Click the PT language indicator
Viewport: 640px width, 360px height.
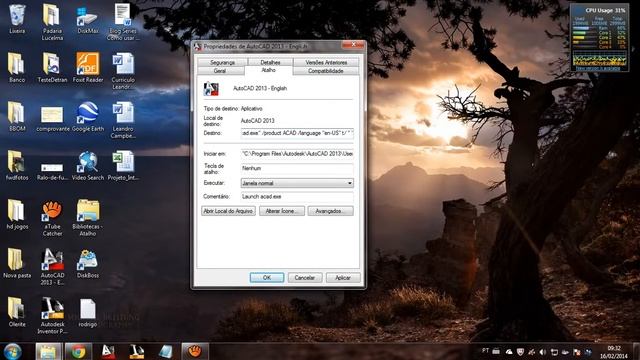point(485,351)
